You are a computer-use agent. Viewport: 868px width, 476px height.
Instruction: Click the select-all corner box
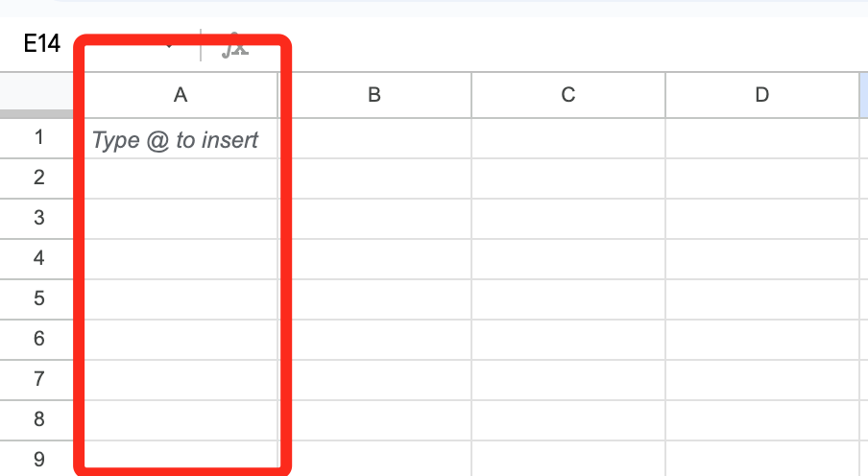tap(38, 95)
